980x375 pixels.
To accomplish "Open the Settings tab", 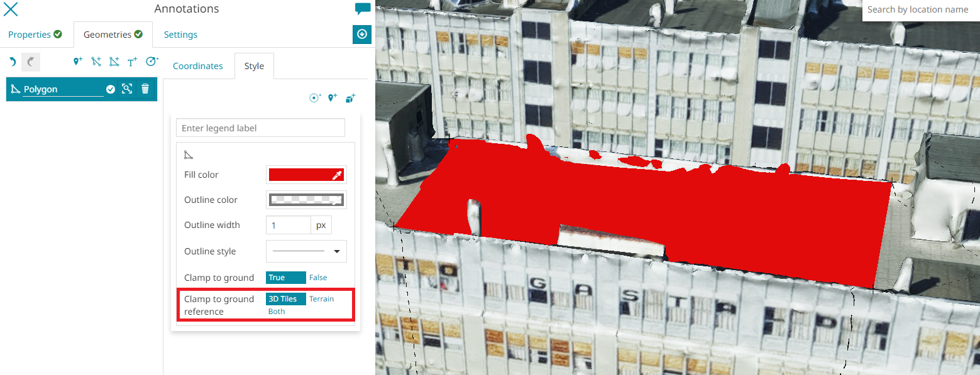I will (180, 35).
